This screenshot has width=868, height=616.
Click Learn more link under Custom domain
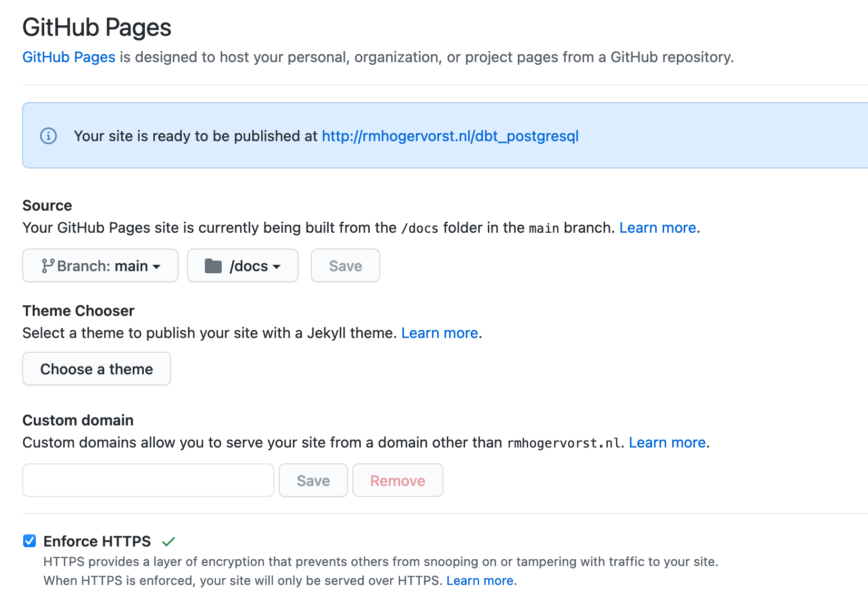pyautogui.click(x=667, y=442)
